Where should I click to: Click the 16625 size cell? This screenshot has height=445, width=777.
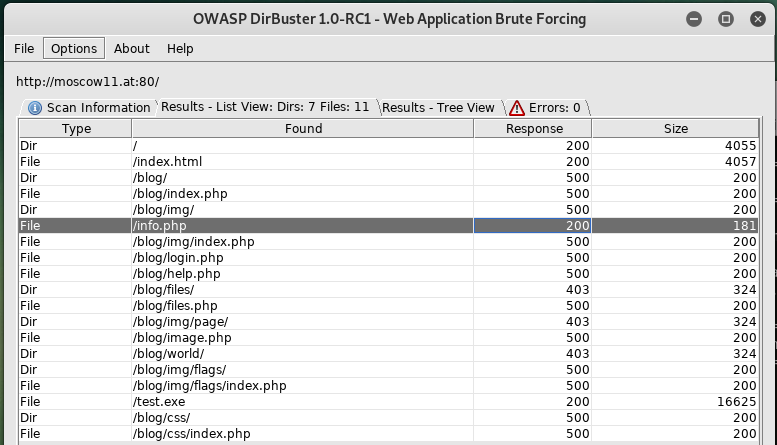click(675, 401)
